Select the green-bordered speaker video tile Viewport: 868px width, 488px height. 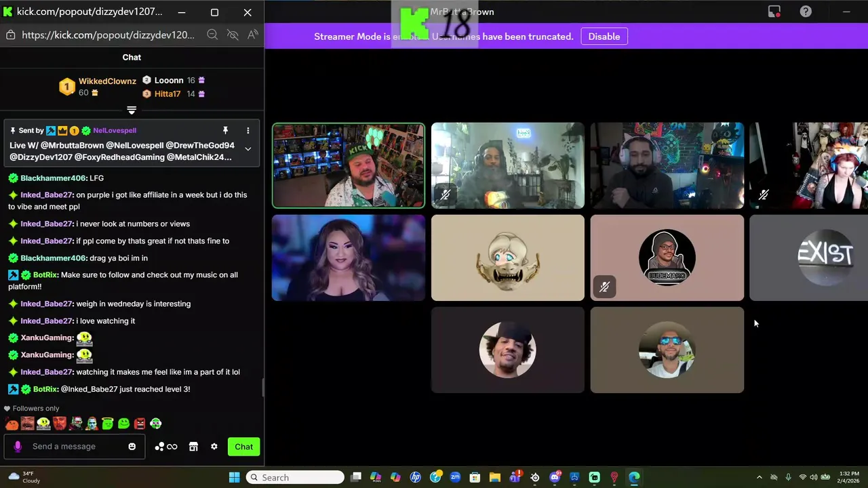point(349,165)
